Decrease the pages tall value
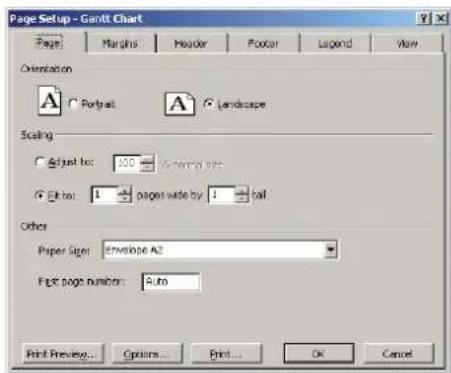Viewport: 451px width, 373px height. point(242,199)
